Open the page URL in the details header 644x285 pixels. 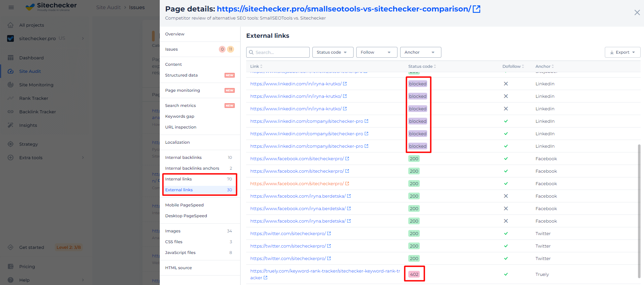pyautogui.click(x=344, y=9)
